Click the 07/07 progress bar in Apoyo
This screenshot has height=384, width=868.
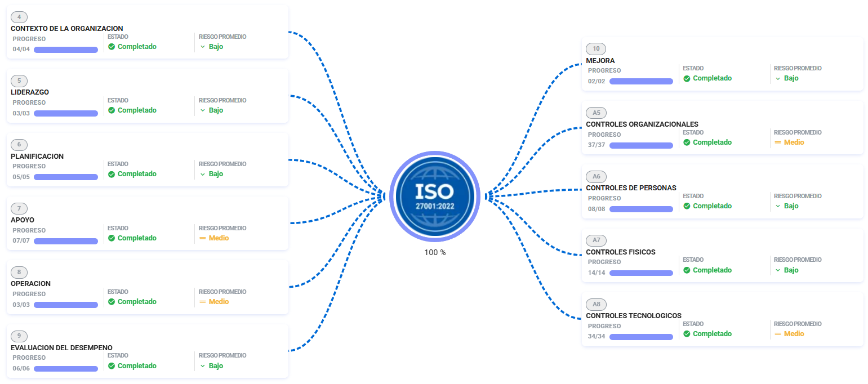pyautogui.click(x=66, y=241)
